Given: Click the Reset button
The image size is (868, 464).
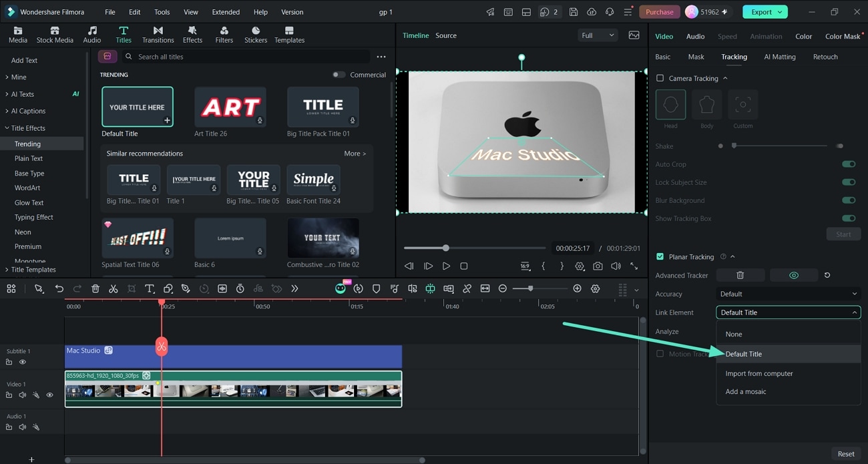Looking at the screenshot, I should tap(846, 454).
